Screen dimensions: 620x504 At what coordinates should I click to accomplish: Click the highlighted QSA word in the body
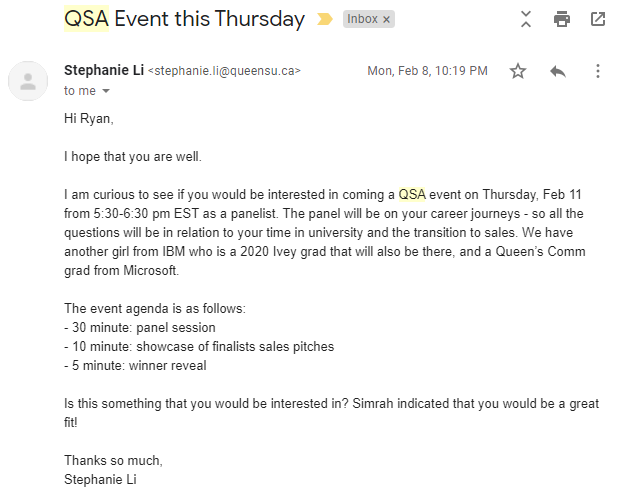pyautogui.click(x=412, y=194)
